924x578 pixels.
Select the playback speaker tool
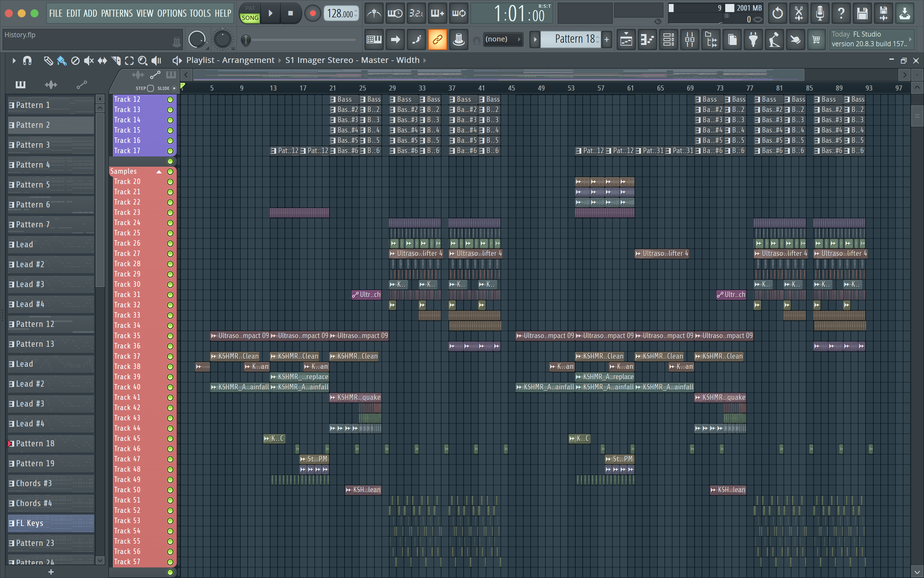coord(156,60)
